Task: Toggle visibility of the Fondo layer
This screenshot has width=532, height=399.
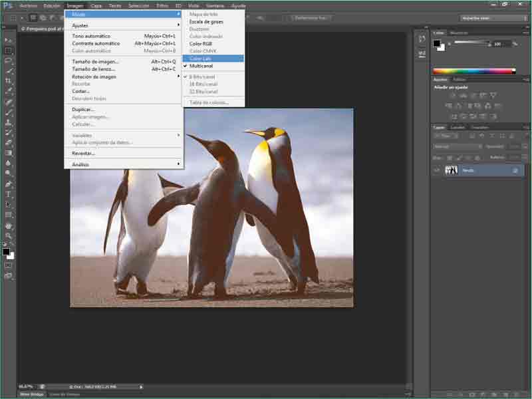Action: [x=437, y=170]
